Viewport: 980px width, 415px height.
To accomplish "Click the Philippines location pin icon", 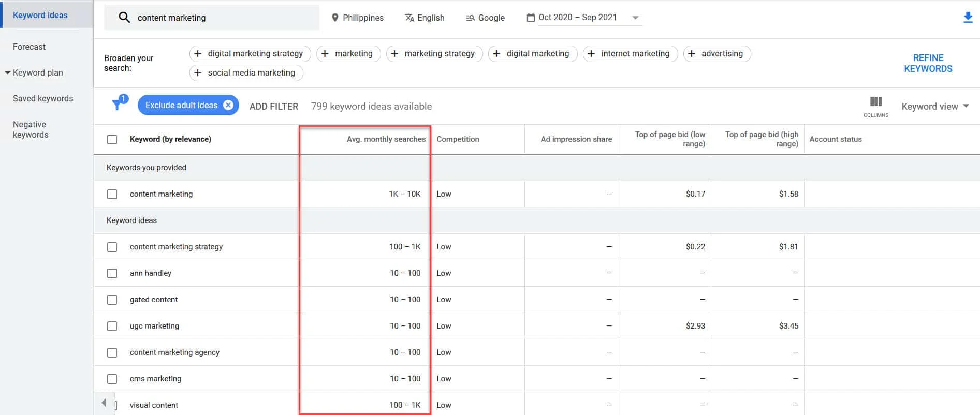I will (335, 18).
